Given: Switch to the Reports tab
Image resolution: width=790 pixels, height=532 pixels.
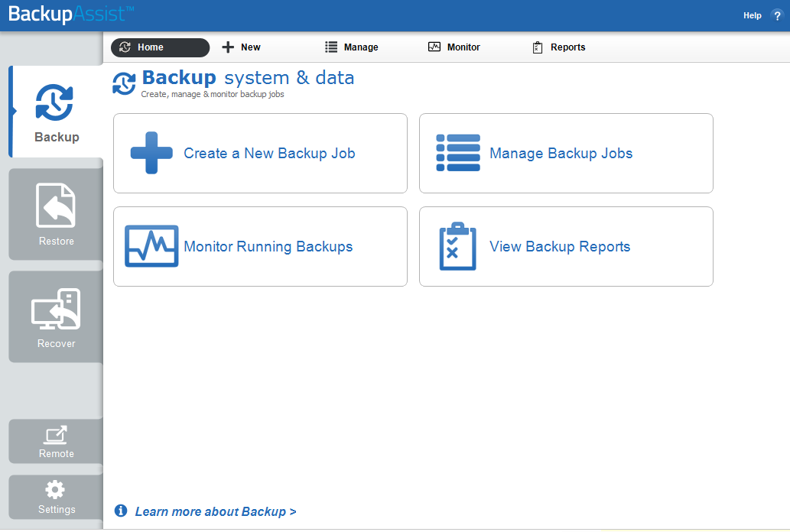Looking at the screenshot, I should (559, 47).
